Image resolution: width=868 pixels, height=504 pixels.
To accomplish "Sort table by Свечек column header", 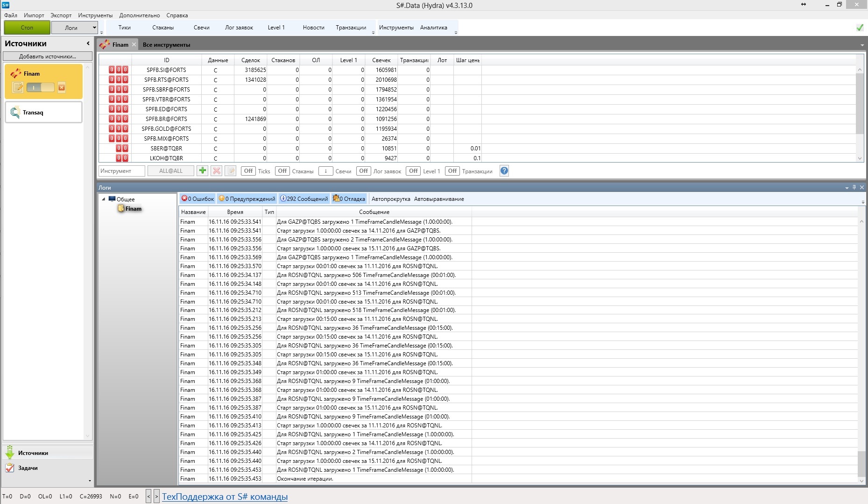I will coord(381,60).
